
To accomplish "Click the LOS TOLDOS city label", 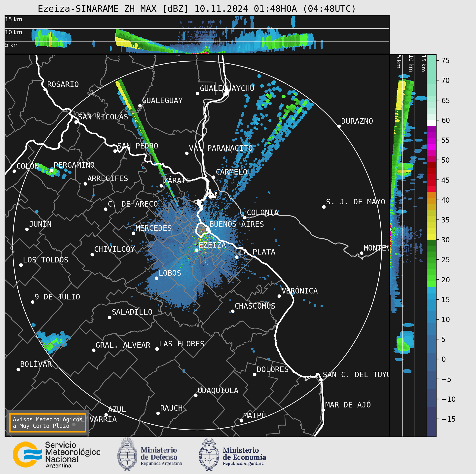I will click(x=45, y=260).
